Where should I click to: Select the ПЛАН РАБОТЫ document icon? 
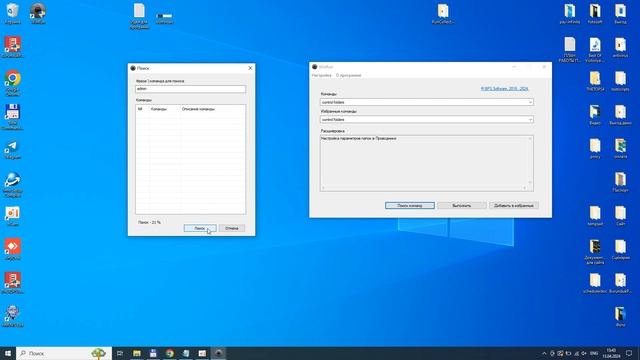coord(570,50)
